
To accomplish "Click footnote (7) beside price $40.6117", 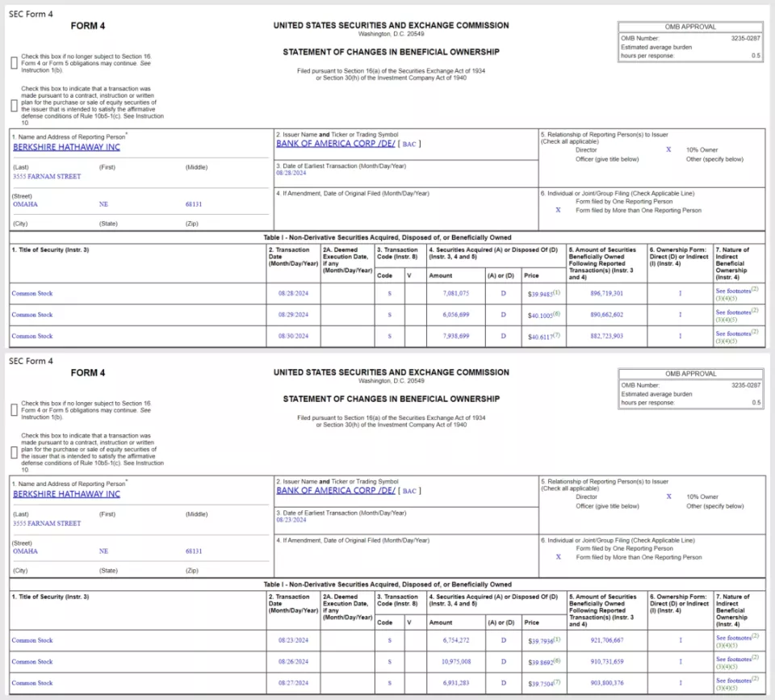I will [556, 335].
